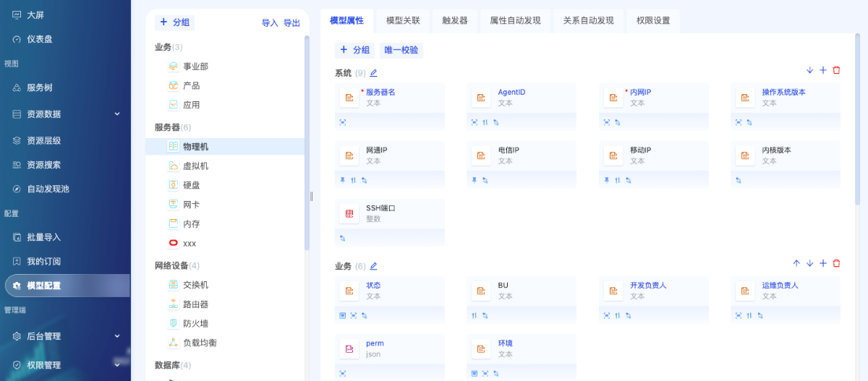The image size is (868, 381).
Task: Expand the 资源数据 sidebar menu
Action: point(117,114)
